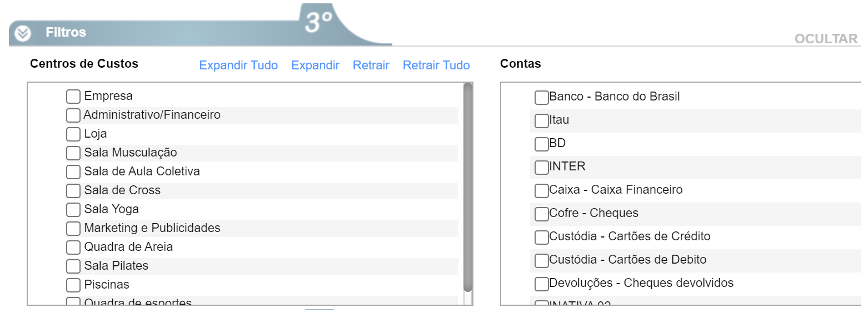Viewport: 868px width, 313px height.
Task: Tick the Loja checkbox
Action: 73,134
